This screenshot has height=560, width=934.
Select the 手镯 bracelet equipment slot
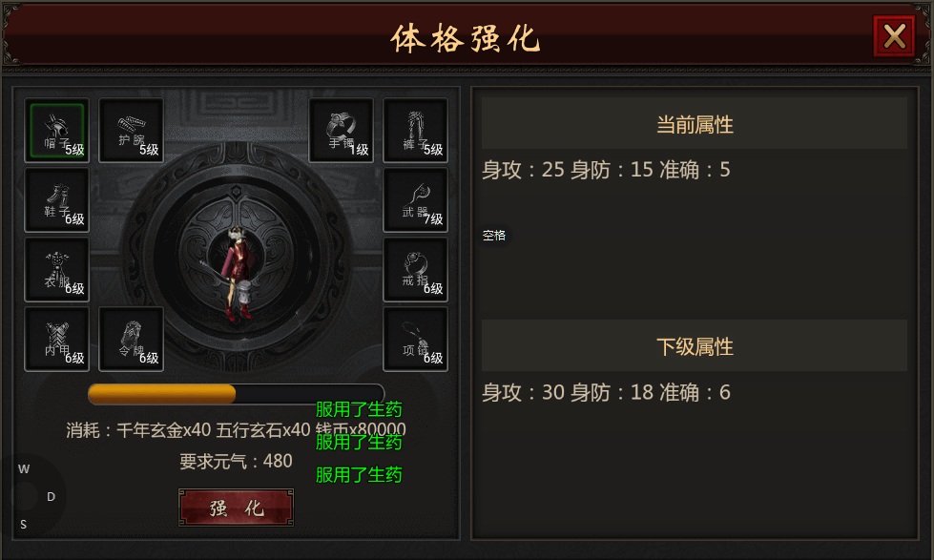click(342, 131)
